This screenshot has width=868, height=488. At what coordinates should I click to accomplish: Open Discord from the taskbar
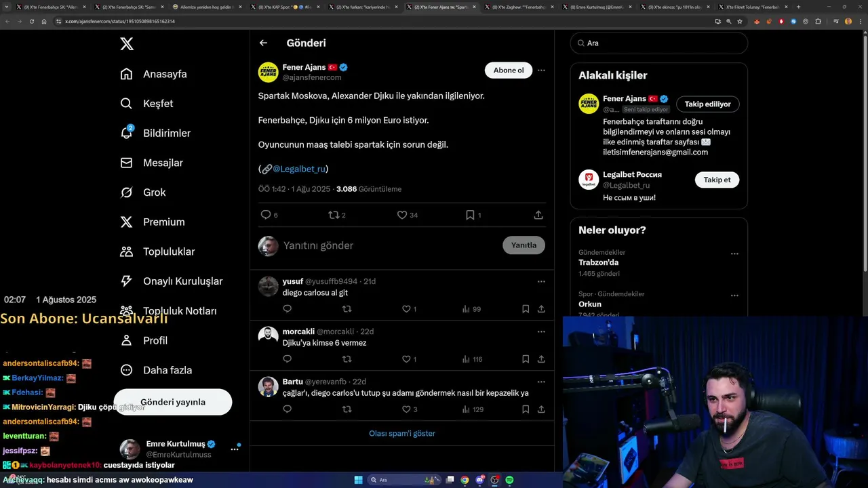pos(480,480)
